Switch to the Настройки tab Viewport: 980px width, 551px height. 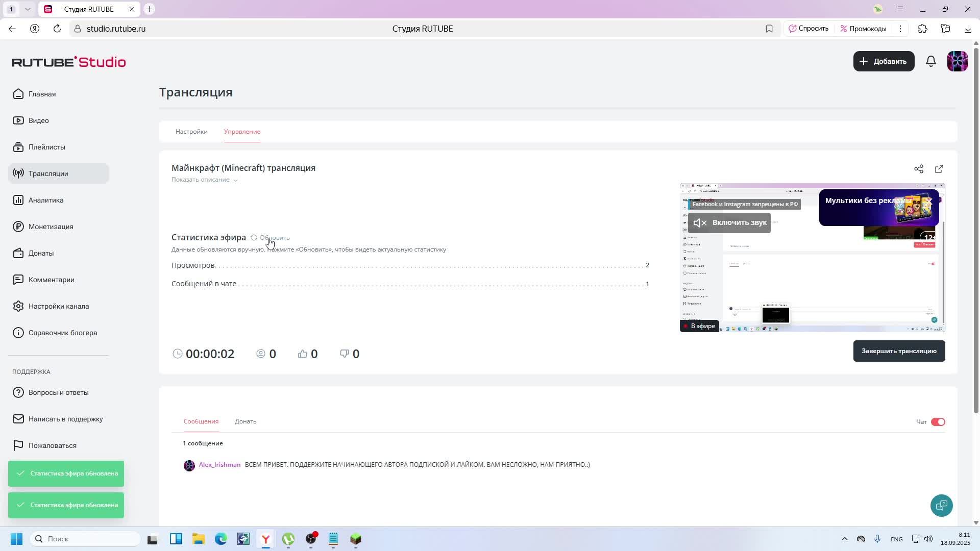pos(191,132)
